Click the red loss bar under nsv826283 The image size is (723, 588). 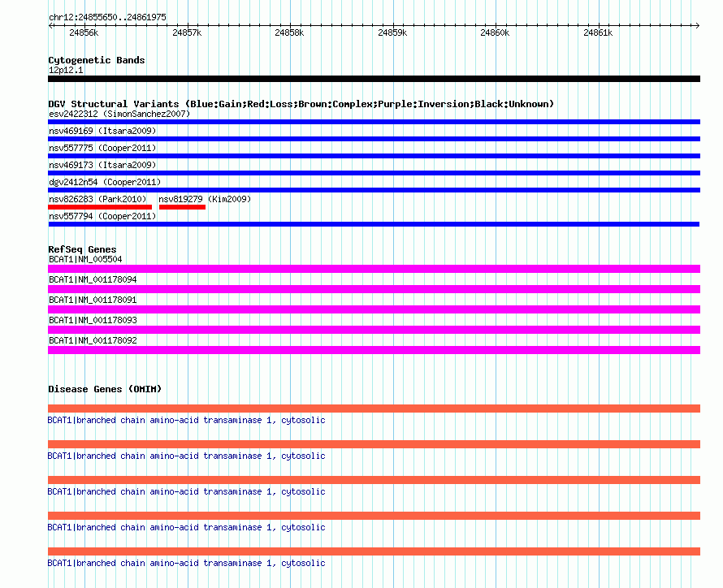(100, 207)
